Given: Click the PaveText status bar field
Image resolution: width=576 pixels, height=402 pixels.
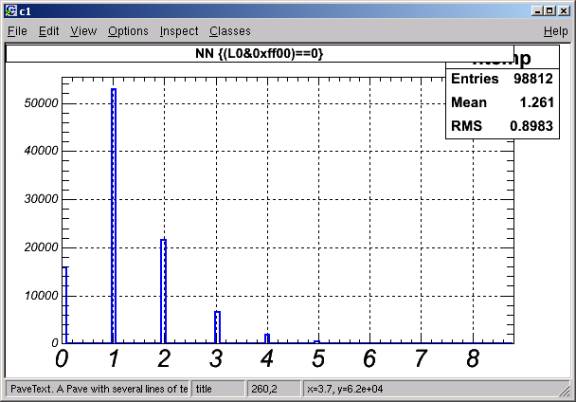Looking at the screenshot, I should pos(98,389).
